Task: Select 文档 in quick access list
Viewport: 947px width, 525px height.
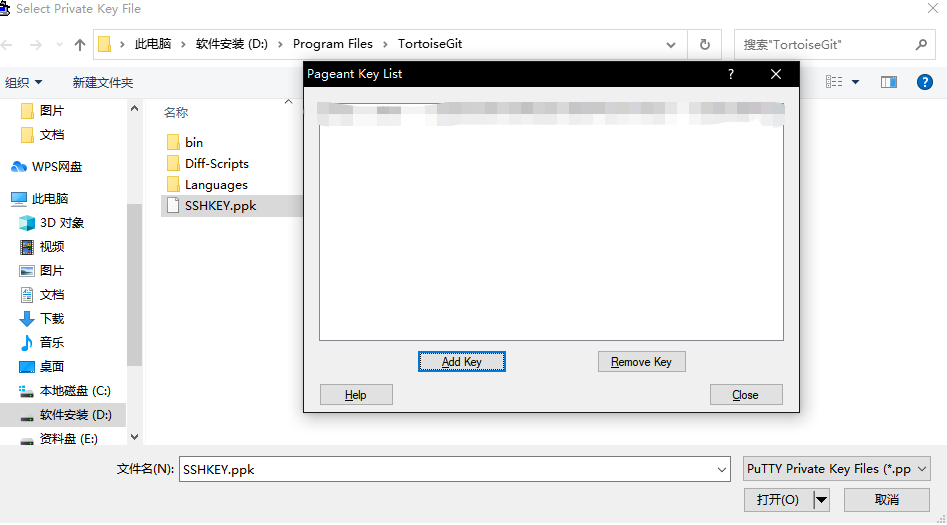Action: (x=42, y=135)
